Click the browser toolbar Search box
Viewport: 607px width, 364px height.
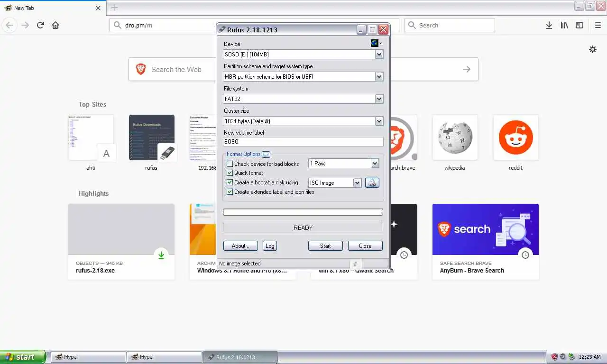449,25
